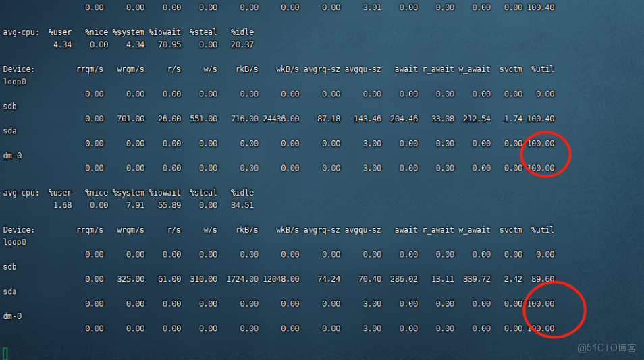Image resolution: width=644 pixels, height=360 pixels.
Task: Select the 1.68 %user value
Action: pyautogui.click(x=62, y=205)
